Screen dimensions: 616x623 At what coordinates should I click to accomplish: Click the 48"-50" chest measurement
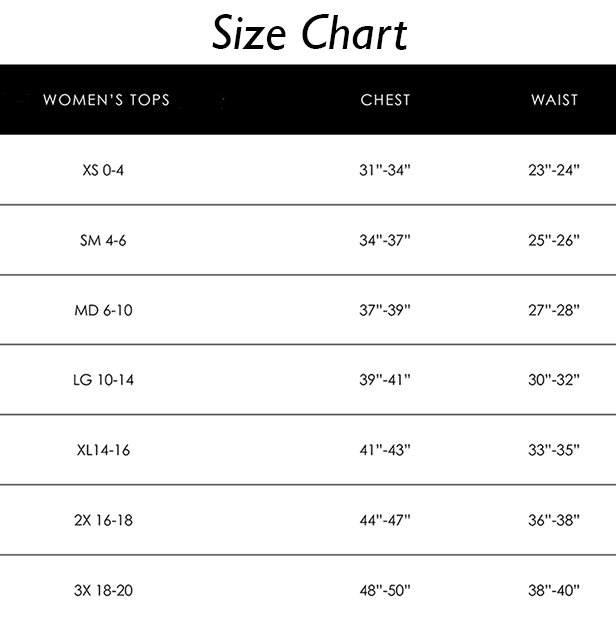click(385, 590)
